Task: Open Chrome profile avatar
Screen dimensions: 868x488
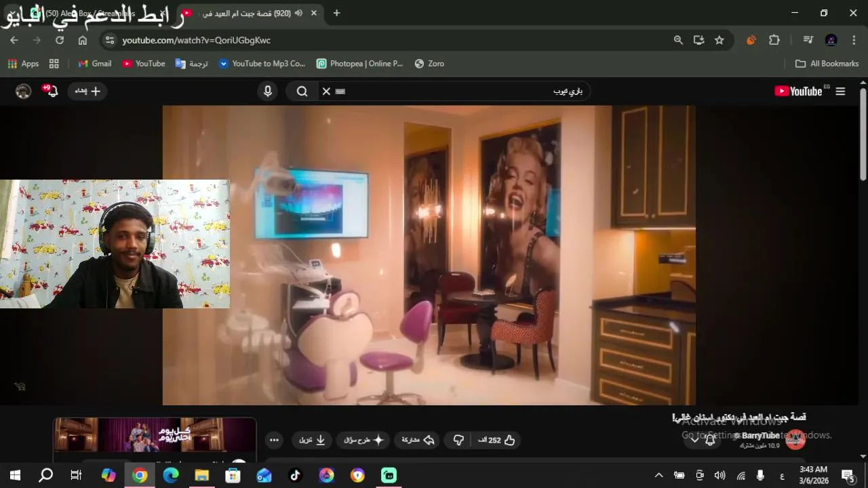Action: point(831,40)
